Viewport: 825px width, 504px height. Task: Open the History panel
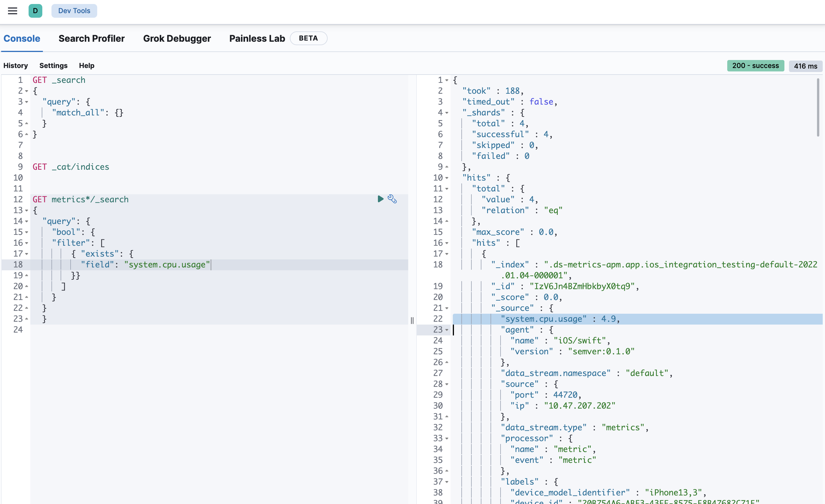click(x=15, y=65)
